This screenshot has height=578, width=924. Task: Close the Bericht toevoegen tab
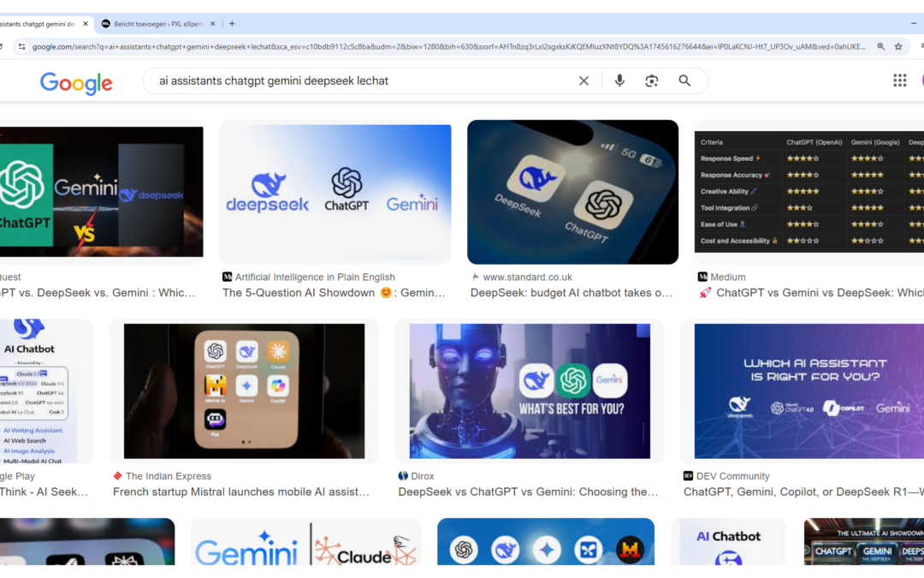click(x=212, y=24)
